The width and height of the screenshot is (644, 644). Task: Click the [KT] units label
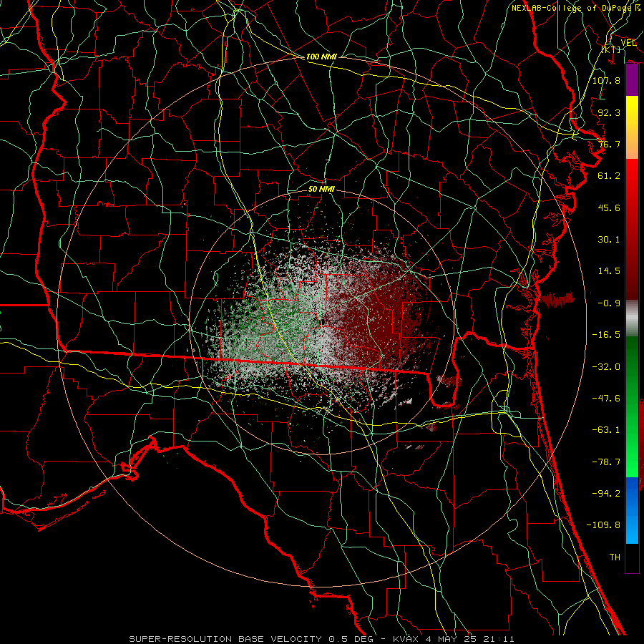click(611, 49)
